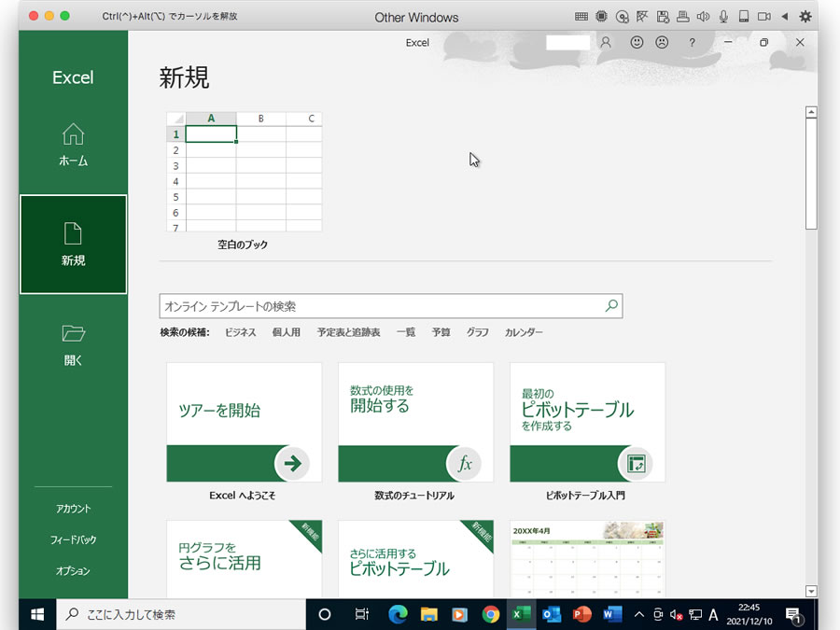This screenshot has height=630, width=840.
Task: Open File Explorer from taskbar
Action: (428, 614)
